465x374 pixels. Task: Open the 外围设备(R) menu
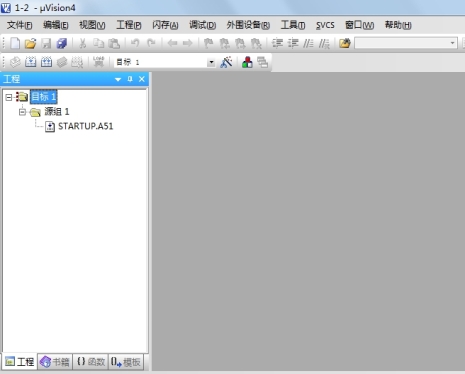248,25
